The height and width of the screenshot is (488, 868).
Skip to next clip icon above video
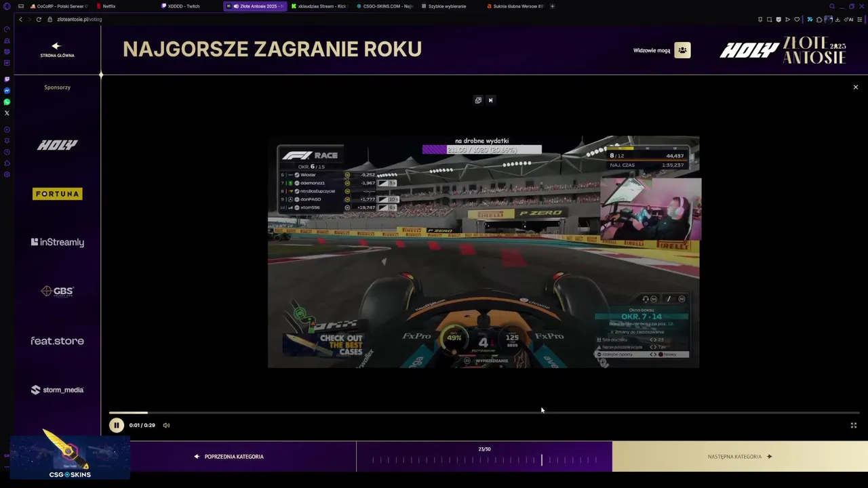click(490, 100)
